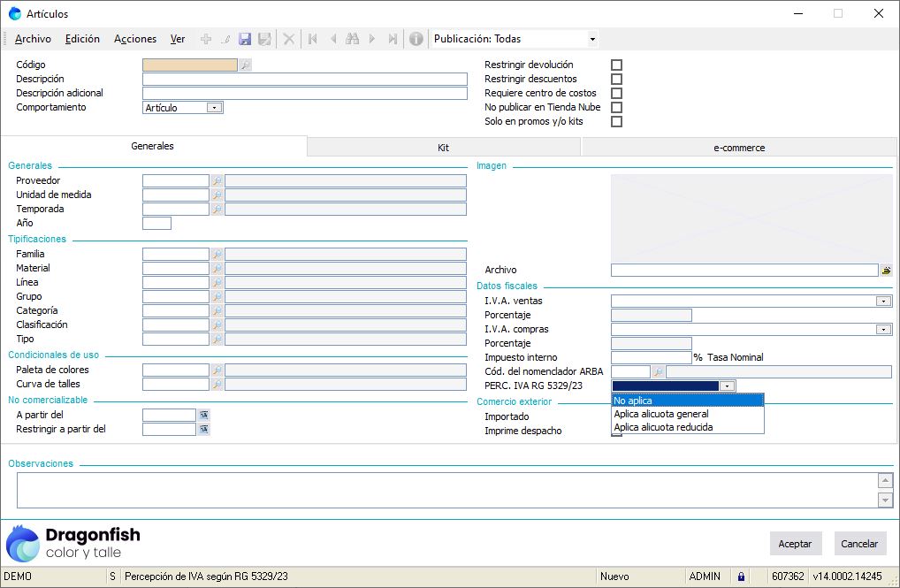900x588 pixels.
Task: Open the Temporada lookup magnifier
Action: click(217, 210)
